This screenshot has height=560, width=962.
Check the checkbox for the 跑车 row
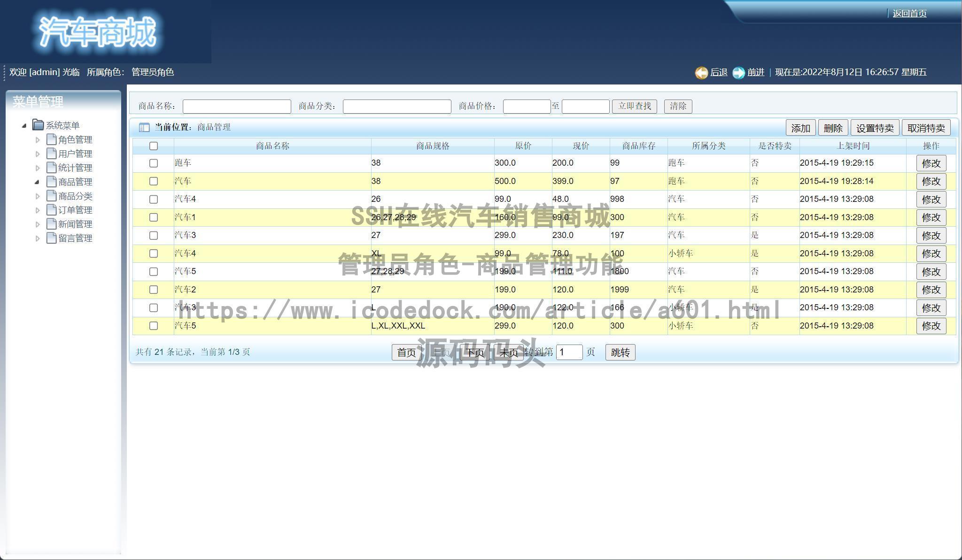pos(154,163)
